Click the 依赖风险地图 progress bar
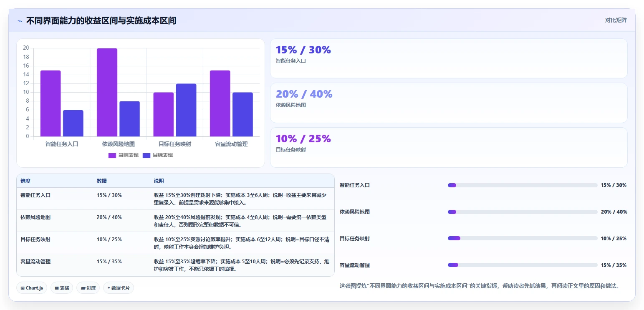644x310 pixels. click(523, 212)
